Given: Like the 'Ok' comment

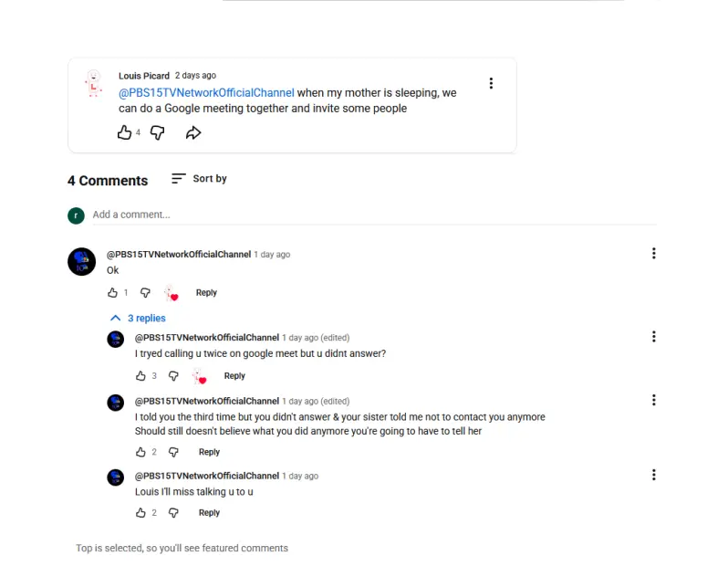Looking at the screenshot, I should pyautogui.click(x=112, y=293).
